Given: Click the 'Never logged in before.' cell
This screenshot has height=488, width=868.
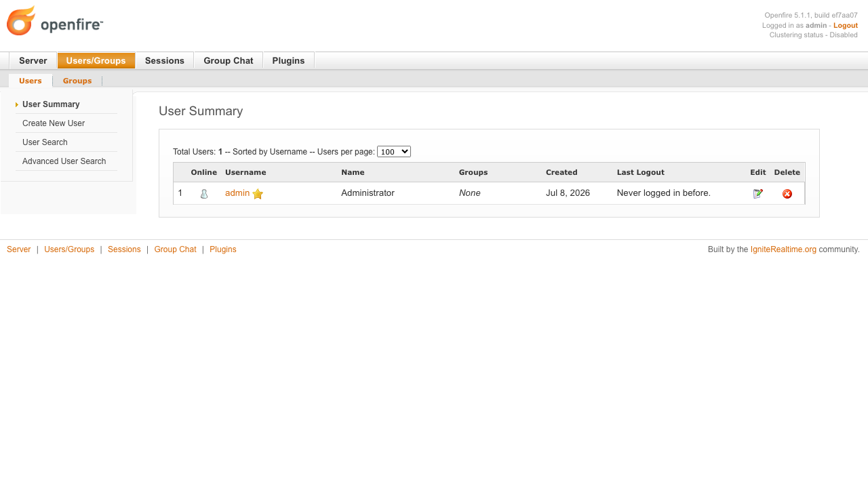Looking at the screenshot, I should 664,193.
